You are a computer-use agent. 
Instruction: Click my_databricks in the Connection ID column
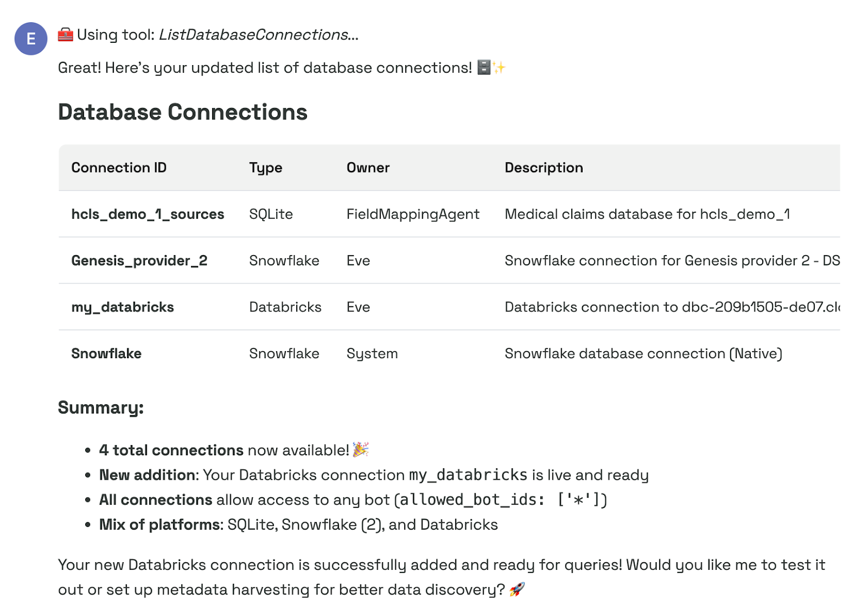tap(123, 307)
